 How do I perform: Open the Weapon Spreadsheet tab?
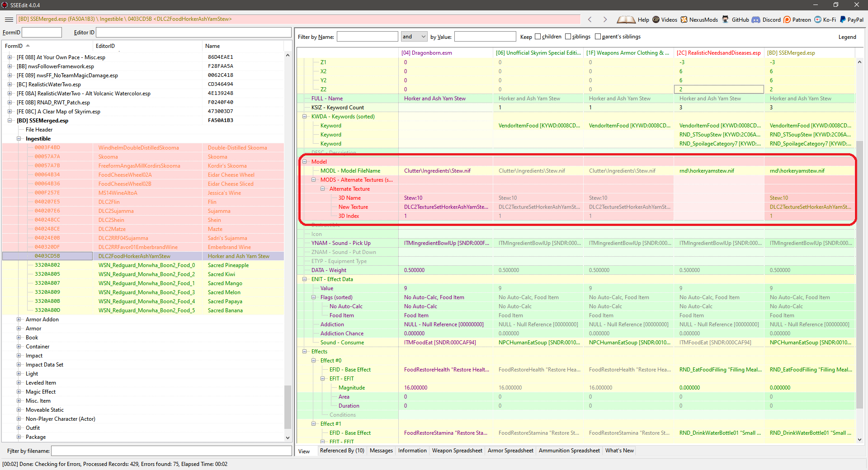point(457,451)
